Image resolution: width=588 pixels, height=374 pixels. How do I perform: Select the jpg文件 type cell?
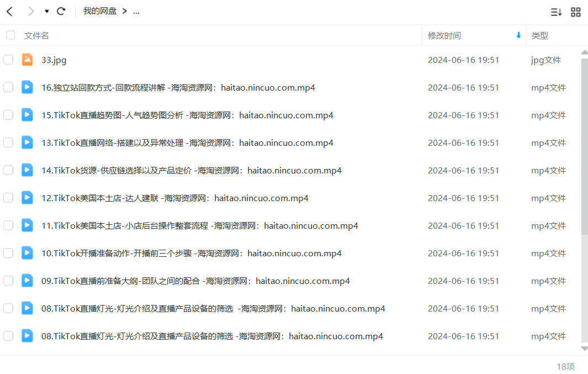tap(546, 60)
